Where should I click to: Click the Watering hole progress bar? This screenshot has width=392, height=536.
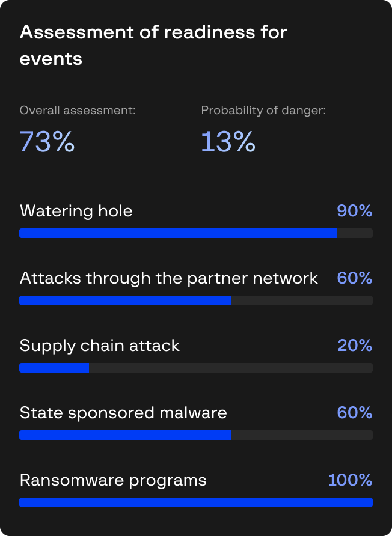coord(195,231)
